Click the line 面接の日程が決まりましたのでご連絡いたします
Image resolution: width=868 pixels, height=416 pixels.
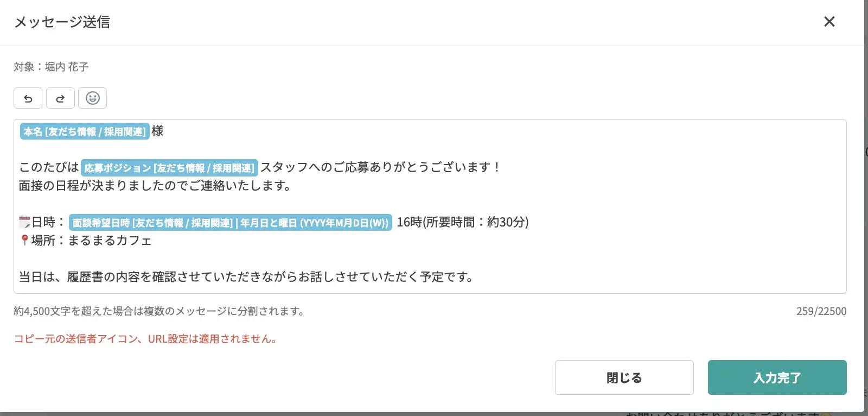pos(155,186)
